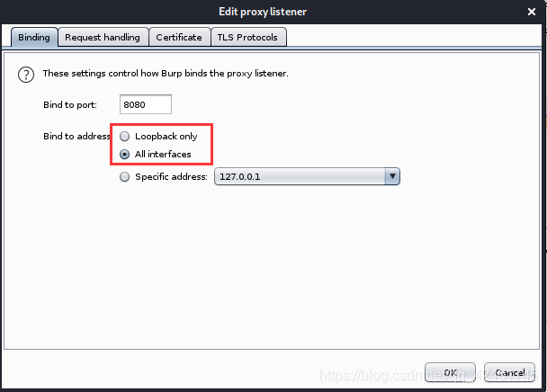Open the Request handling tab
Viewport: 547px width, 392px height.
pos(103,37)
